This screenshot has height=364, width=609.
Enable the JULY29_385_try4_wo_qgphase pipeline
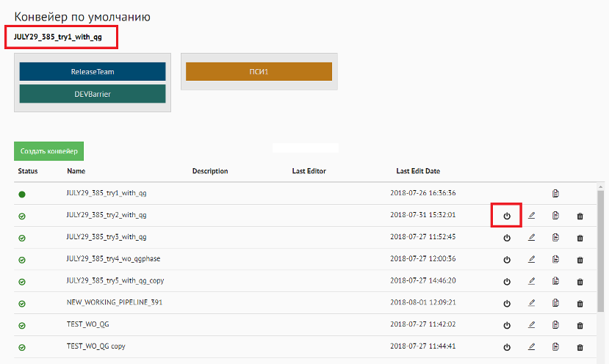point(506,260)
